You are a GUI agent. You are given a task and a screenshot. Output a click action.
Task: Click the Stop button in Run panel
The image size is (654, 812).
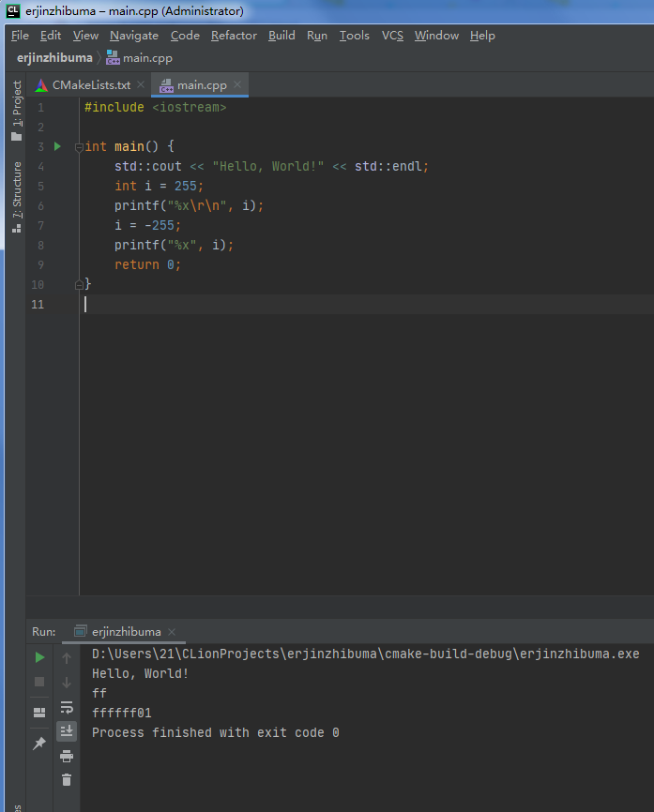(39, 682)
